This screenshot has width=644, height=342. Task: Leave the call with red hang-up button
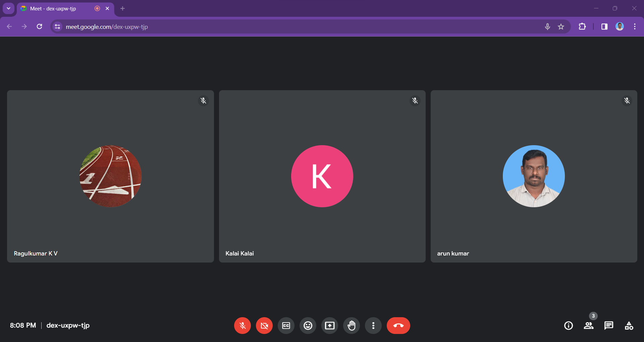pos(398,326)
